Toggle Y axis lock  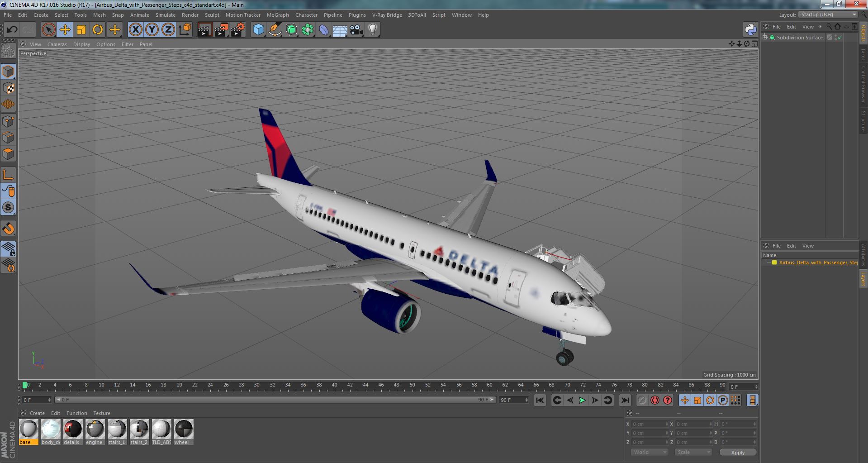pos(152,30)
